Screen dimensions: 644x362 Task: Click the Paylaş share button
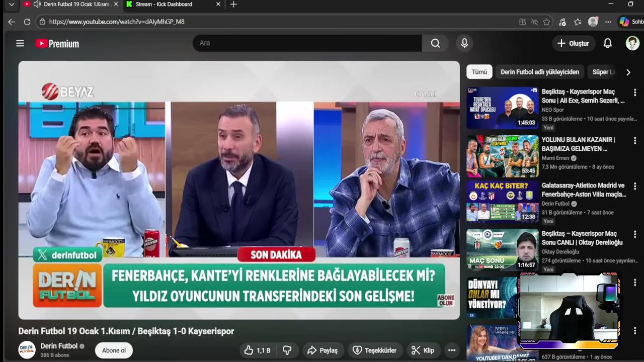(323, 350)
